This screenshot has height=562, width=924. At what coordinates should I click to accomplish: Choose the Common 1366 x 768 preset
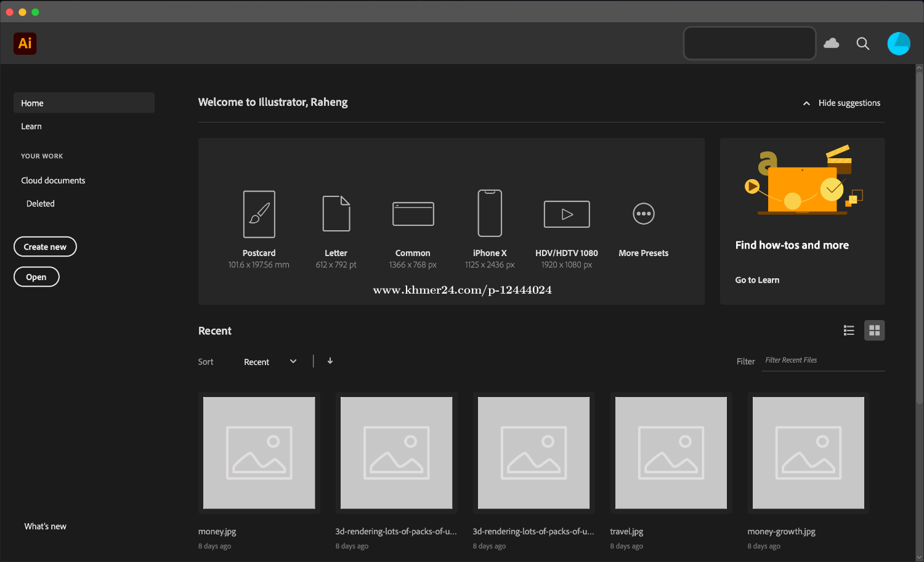pos(413,214)
